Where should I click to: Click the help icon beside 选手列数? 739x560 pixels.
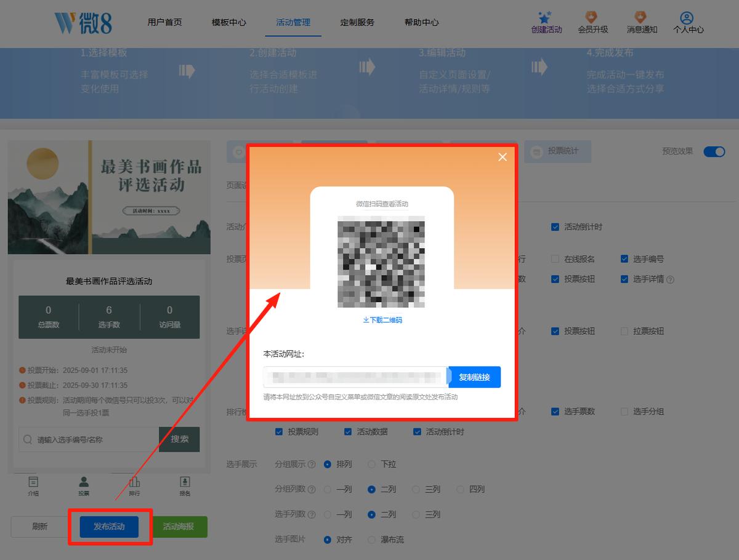tap(312, 515)
